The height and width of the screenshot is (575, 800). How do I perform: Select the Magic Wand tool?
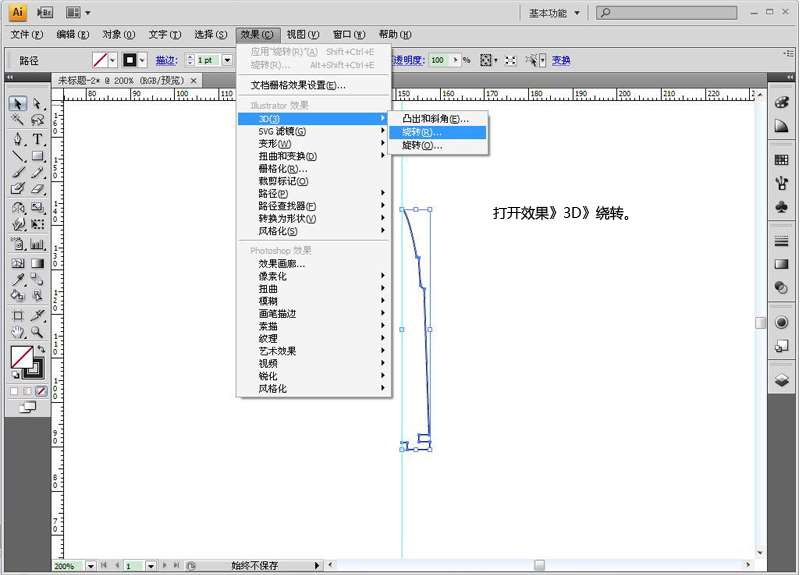[18, 120]
